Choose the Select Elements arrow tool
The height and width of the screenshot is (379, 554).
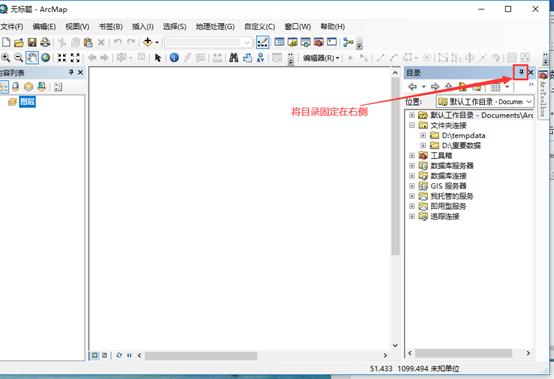(158, 58)
